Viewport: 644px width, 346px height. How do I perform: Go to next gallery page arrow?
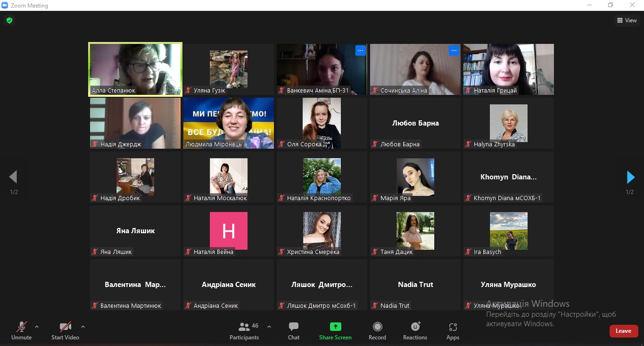(x=630, y=177)
